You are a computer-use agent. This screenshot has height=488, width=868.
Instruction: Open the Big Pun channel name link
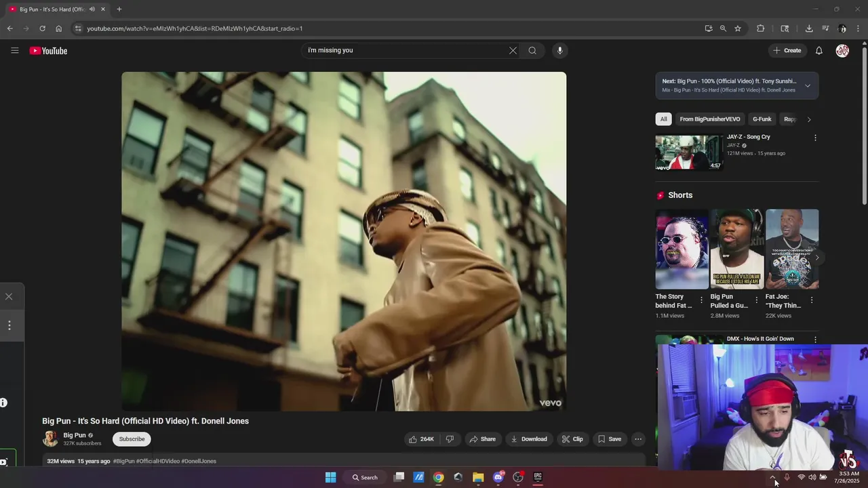(75, 435)
